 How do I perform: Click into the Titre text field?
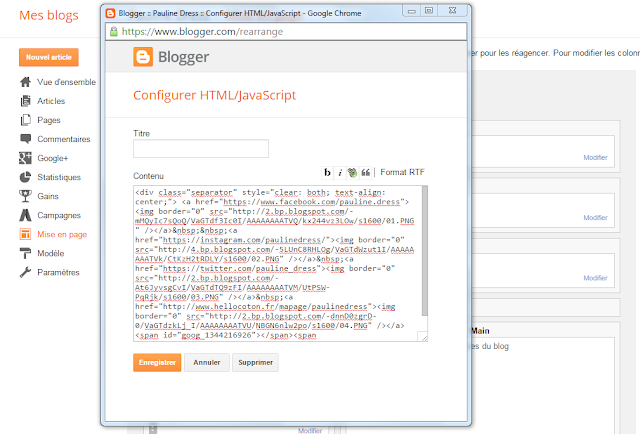tap(201, 149)
